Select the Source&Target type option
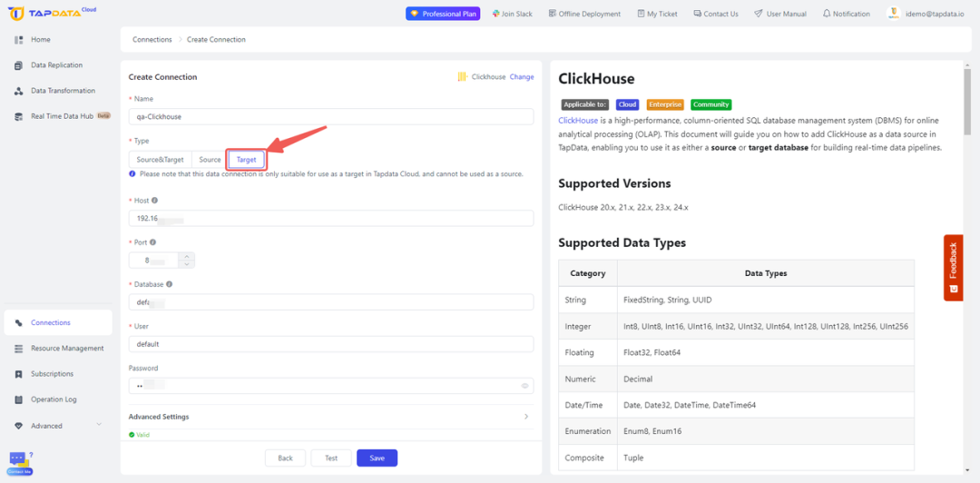 160,160
